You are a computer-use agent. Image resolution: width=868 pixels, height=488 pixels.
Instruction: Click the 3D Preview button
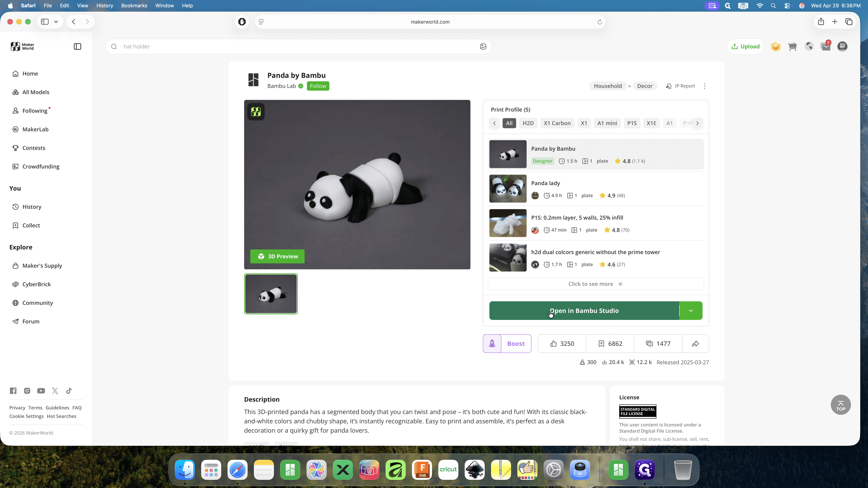[277, 257]
